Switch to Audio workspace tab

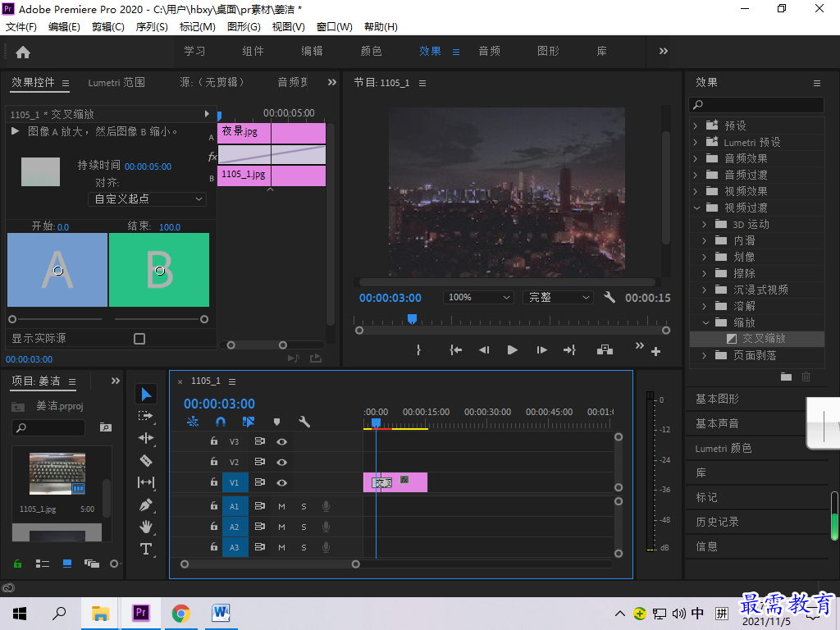tap(489, 51)
